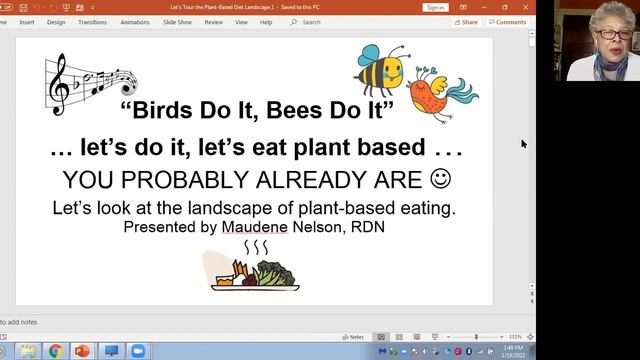Go to next slide double-arrow button
Image resolution: width=640 pixels, height=360 pixels.
click(532, 301)
